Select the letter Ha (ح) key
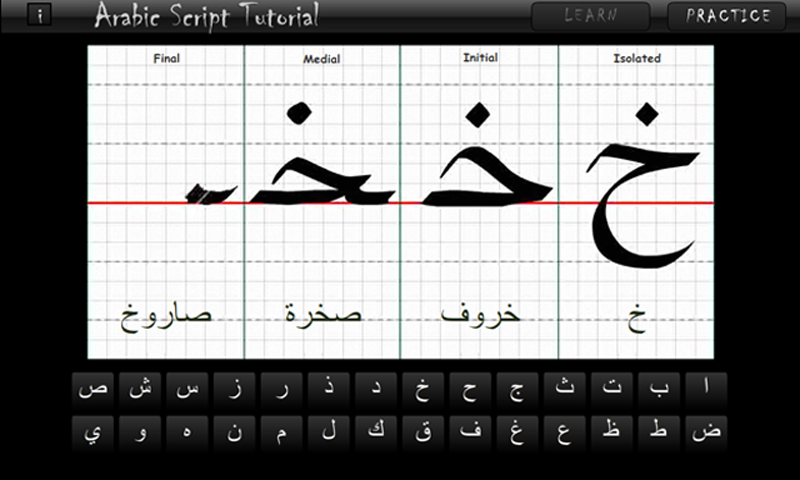Image resolution: width=800 pixels, height=480 pixels. click(470, 390)
